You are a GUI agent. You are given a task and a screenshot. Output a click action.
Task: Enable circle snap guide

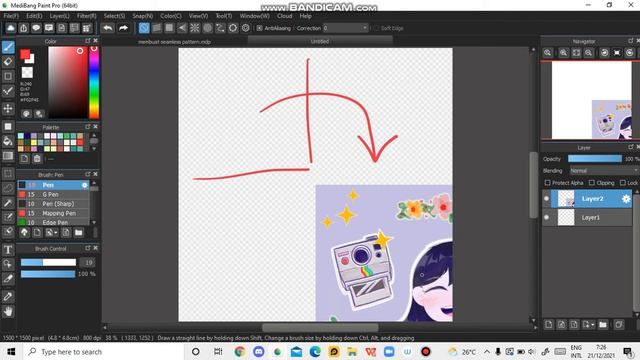(x=207, y=28)
